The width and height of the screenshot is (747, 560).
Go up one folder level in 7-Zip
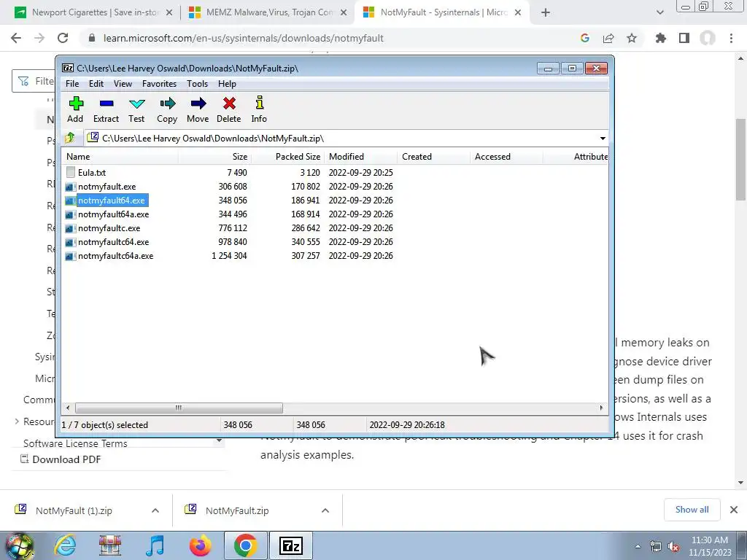71,138
